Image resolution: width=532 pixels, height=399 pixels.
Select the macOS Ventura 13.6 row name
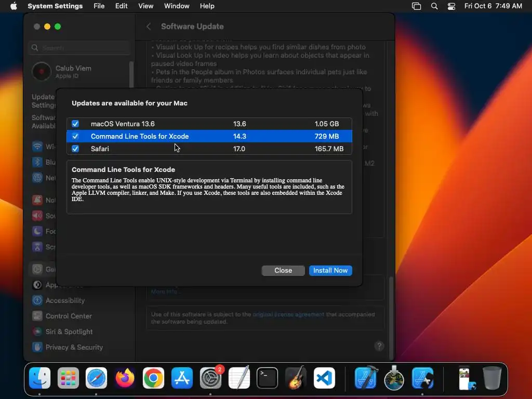(123, 124)
